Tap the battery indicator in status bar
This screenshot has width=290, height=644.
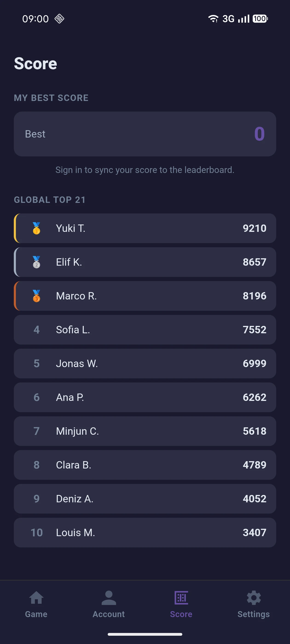pyautogui.click(x=260, y=19)
